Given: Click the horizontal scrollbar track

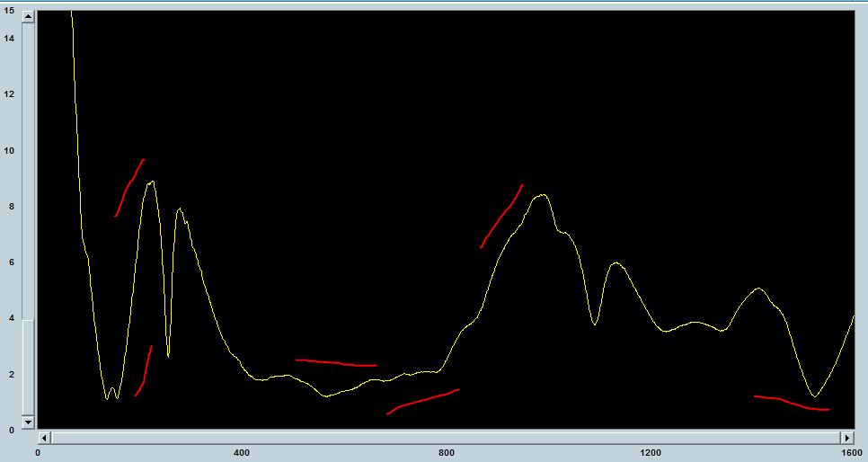Looking at the screenshot, I should click(449, 437).
